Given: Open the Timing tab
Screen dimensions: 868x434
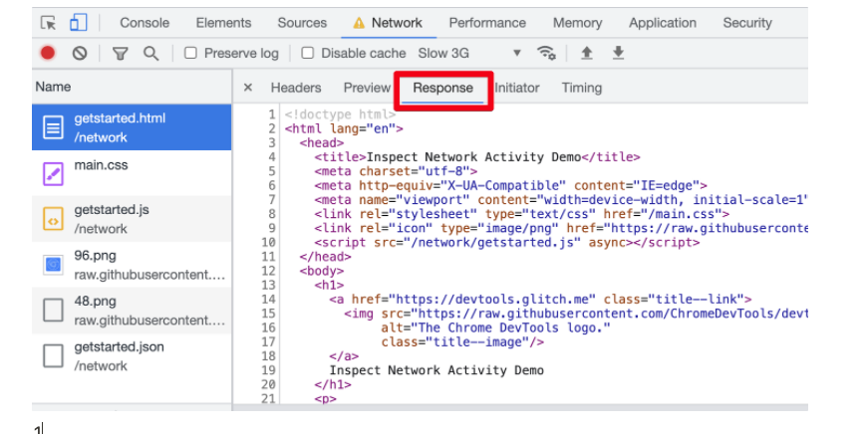Looking at the screenshot, I should [x=582, y=88].
